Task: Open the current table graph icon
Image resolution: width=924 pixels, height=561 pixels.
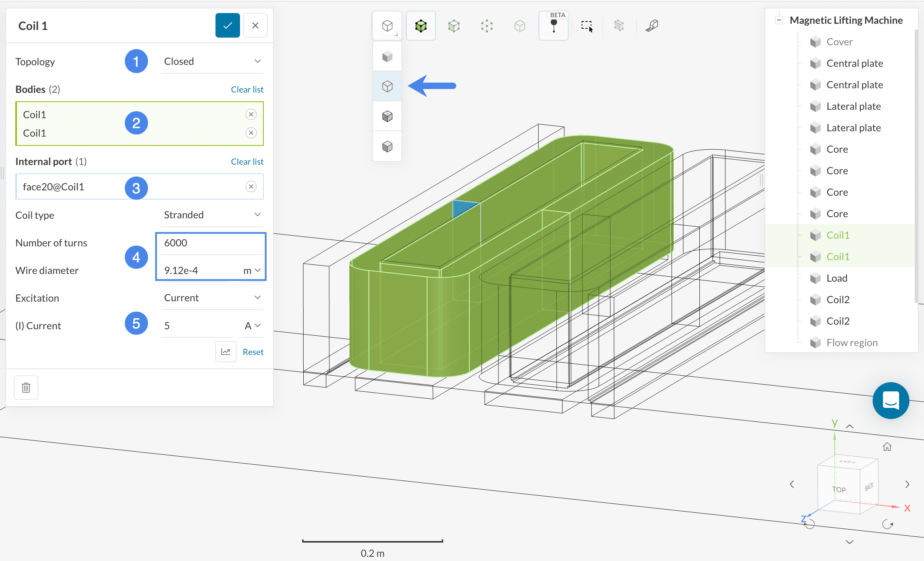Action: tap(225, 351)
